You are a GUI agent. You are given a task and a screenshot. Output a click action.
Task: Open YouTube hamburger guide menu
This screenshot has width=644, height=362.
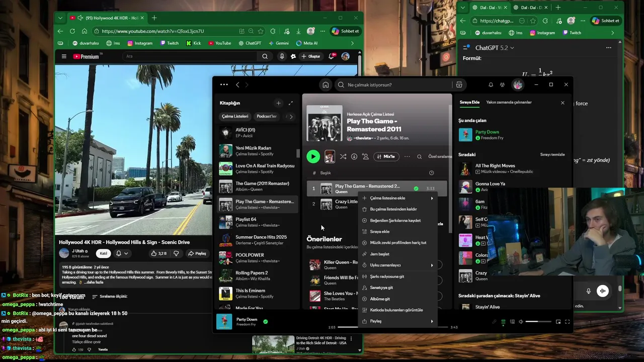[64, 56]
